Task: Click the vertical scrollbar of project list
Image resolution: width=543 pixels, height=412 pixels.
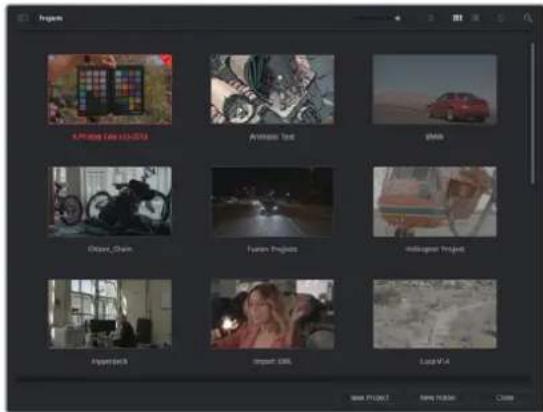Action: click(x=533, y=114)
